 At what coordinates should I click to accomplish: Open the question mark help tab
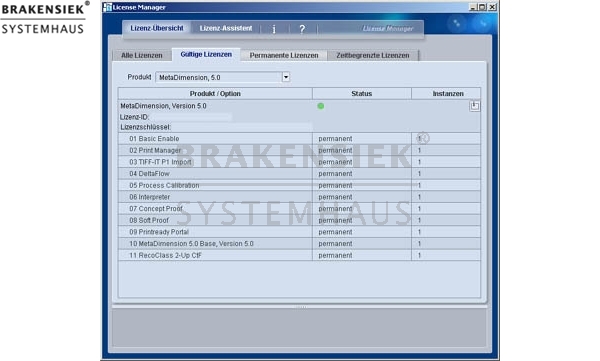pyautogui.click(x=302, y=29)
